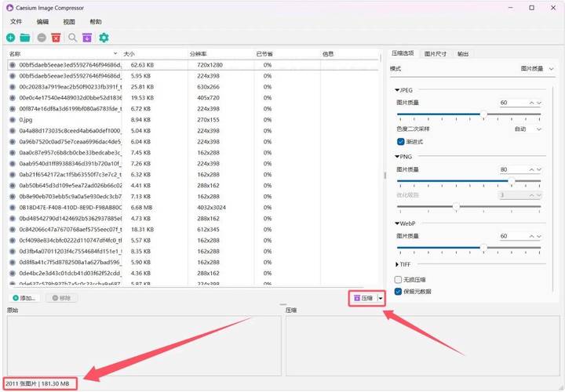Click the 添加 button below the list
This screenshot has width=565, height=392.
24,298
